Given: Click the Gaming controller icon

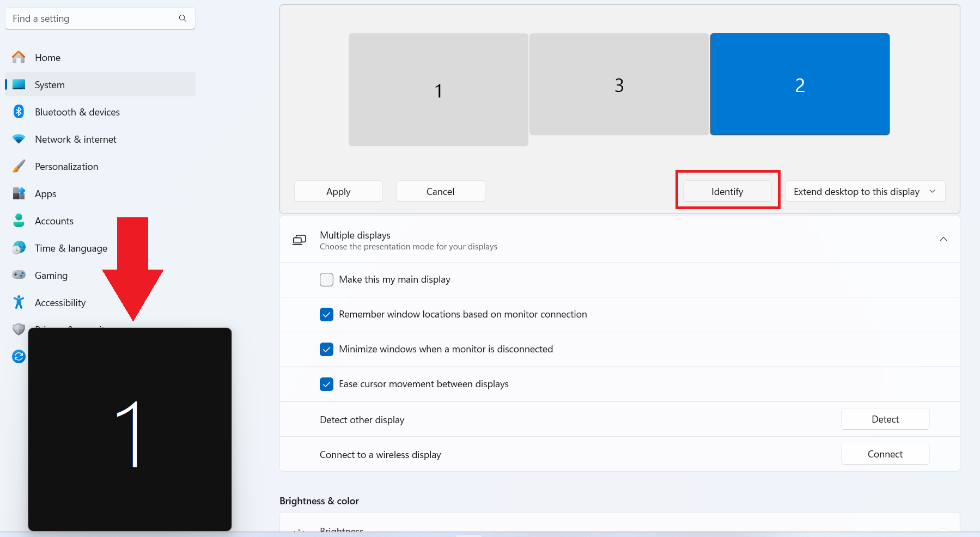Looking at the screenshot, I should point(19,275).
